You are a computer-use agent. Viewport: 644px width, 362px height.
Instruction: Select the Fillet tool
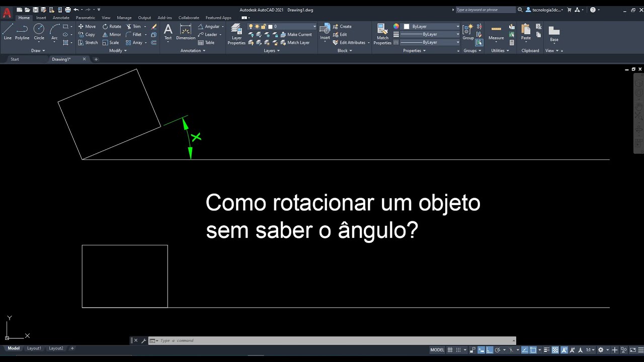[134, 35]
